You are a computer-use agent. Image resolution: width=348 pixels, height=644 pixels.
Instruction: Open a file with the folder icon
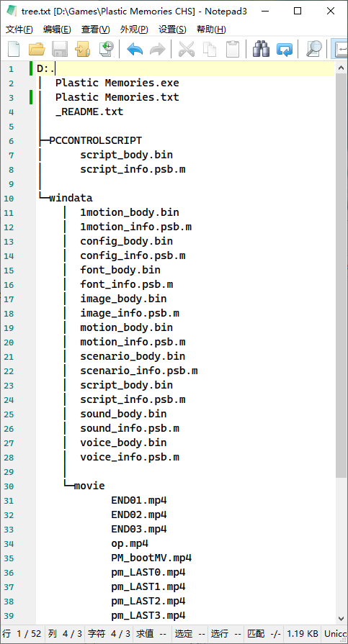coord(37,49)
